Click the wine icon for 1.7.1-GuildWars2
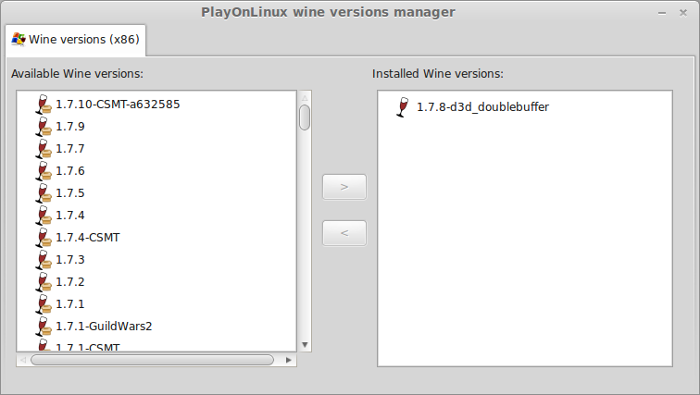This screenshot has width=700, height=395. pyautogui.click(x=43, y=326)
